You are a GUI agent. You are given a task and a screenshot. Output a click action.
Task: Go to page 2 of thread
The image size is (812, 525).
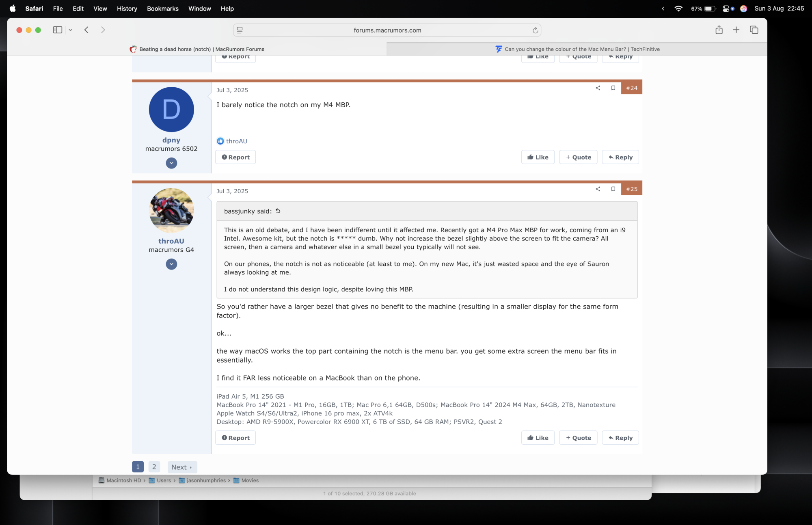tap(154, 467)
